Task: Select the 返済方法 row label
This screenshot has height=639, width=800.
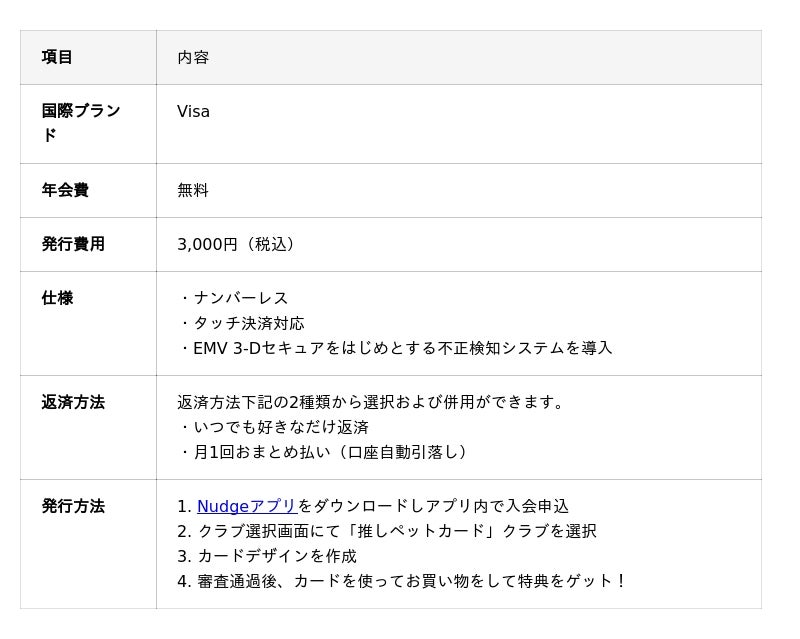Action: click(73, 402)
